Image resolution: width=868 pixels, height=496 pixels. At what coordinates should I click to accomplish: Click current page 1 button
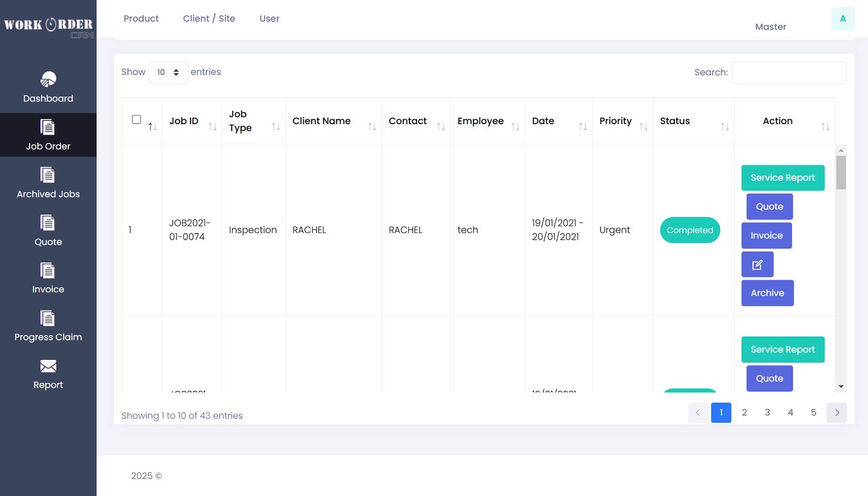(721, 413)
